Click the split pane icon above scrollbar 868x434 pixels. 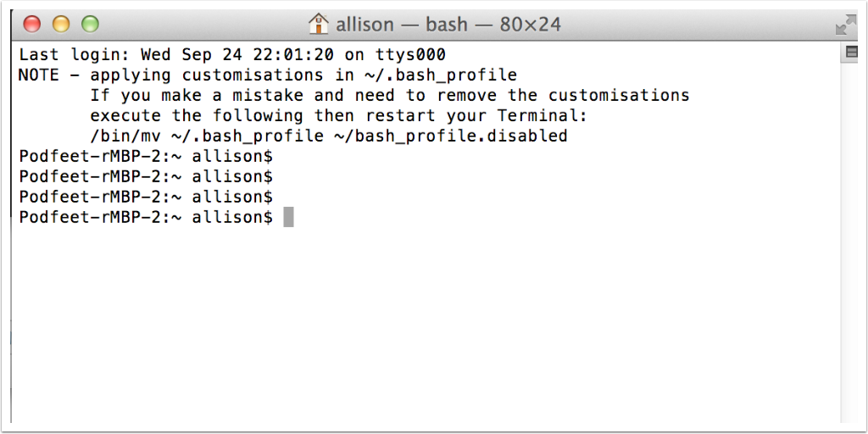[851, 54]
